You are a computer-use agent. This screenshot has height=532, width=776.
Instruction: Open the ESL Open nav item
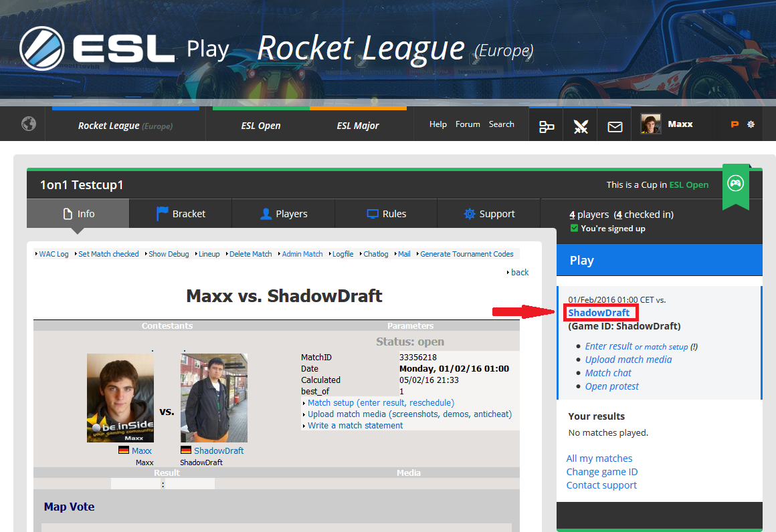pos(261,126)
